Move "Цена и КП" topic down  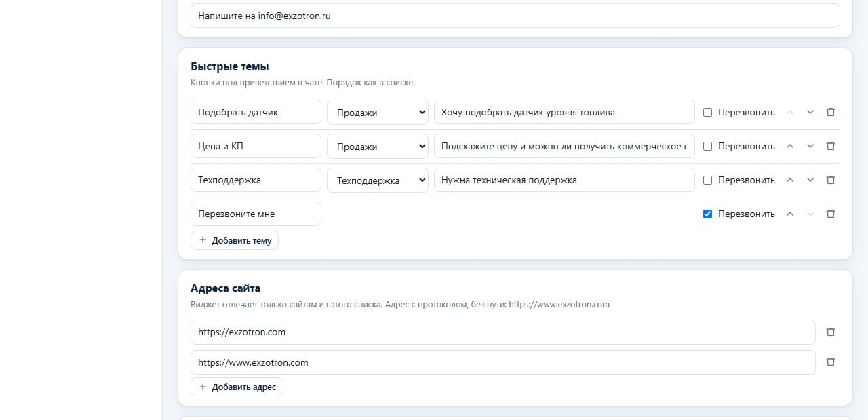tap(810, 146)
